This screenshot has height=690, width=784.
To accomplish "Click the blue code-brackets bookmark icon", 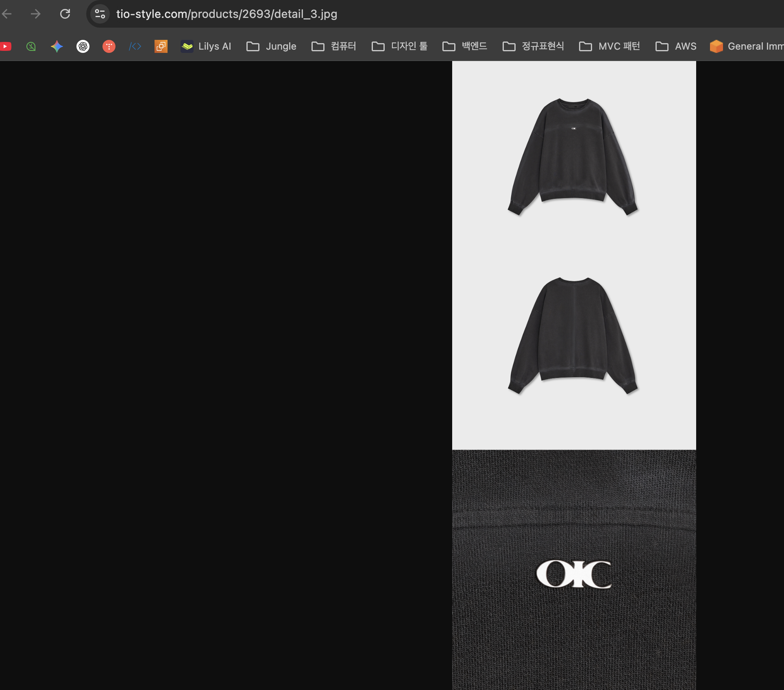I will [135, 46].
